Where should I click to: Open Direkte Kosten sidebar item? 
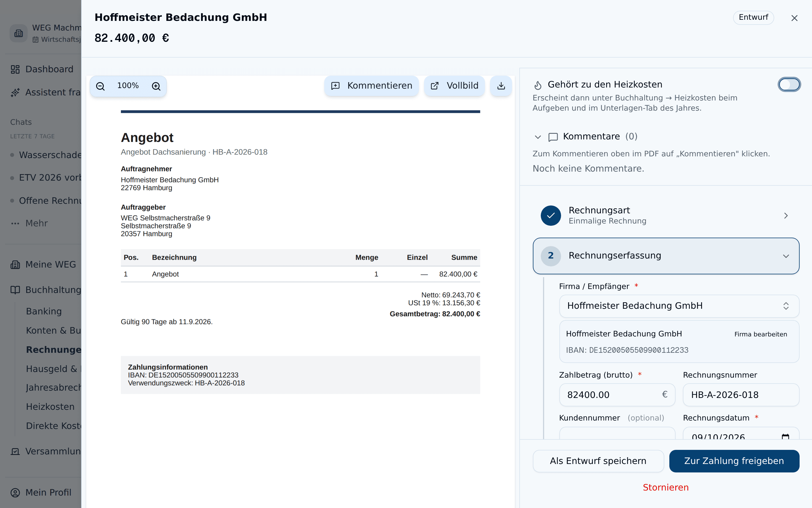click(x=54, y=426)
